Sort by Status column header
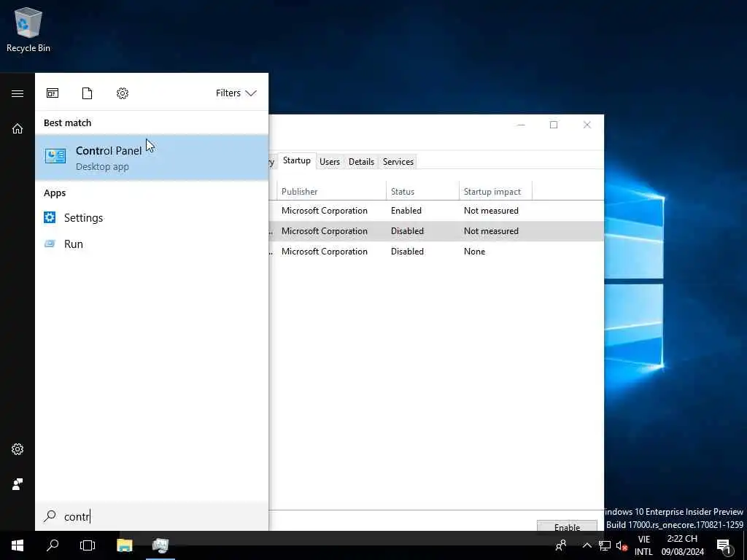Image resolution: width=747 pixels, height=560 pixels. coord(422,192)
